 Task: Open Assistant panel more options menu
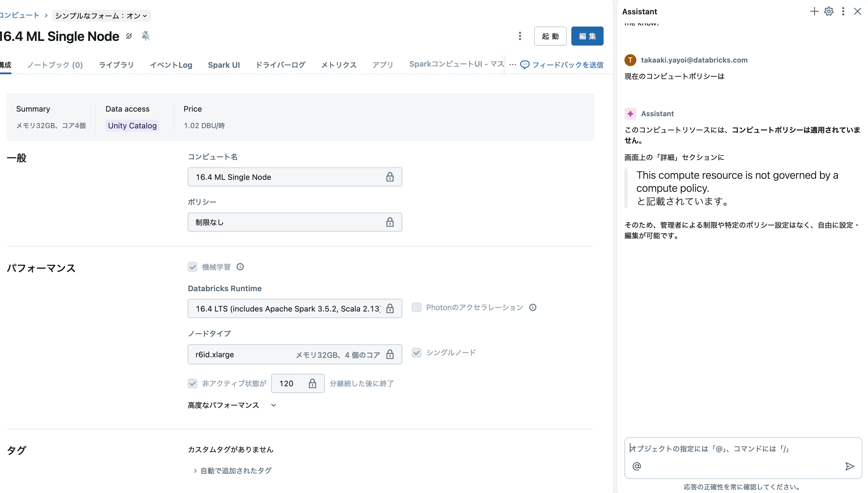[843, 11]
